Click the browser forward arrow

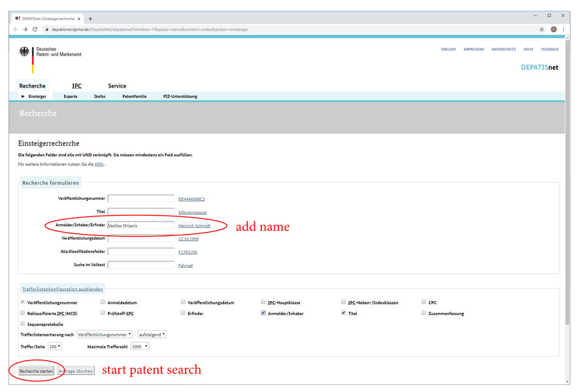coord(25,29)
